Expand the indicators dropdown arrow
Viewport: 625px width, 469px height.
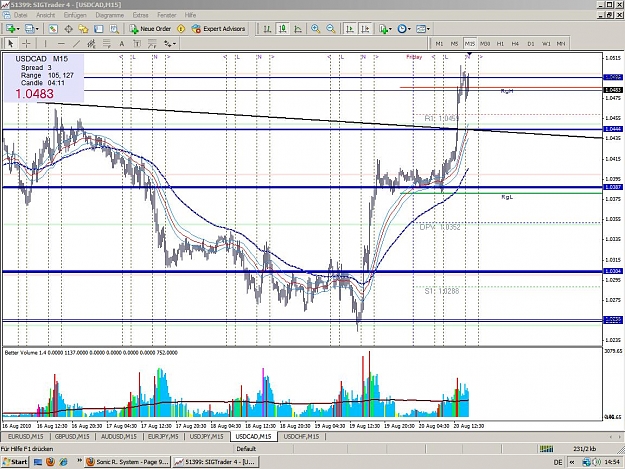(x=390, y=29)
